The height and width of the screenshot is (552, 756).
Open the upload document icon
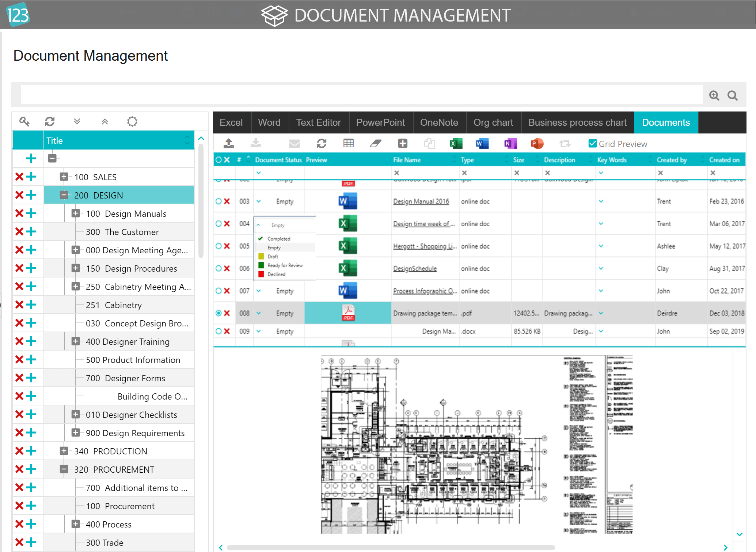229,143
